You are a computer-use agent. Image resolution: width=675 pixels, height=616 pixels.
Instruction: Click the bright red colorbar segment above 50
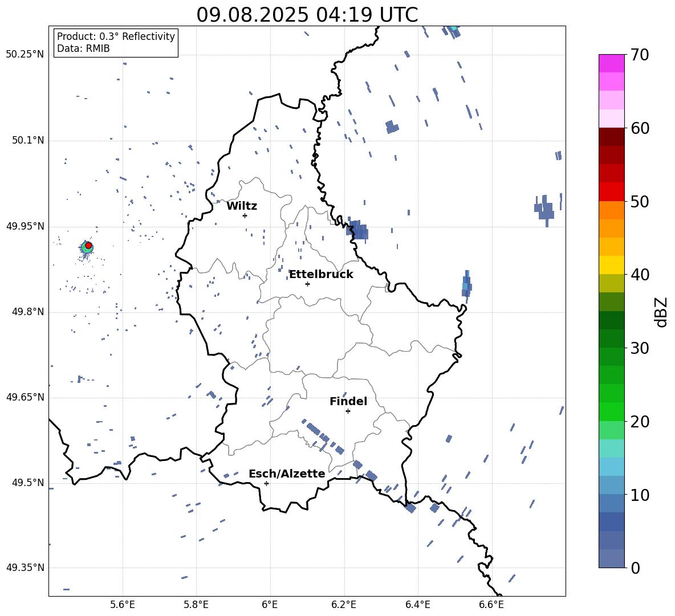point(611,192)
